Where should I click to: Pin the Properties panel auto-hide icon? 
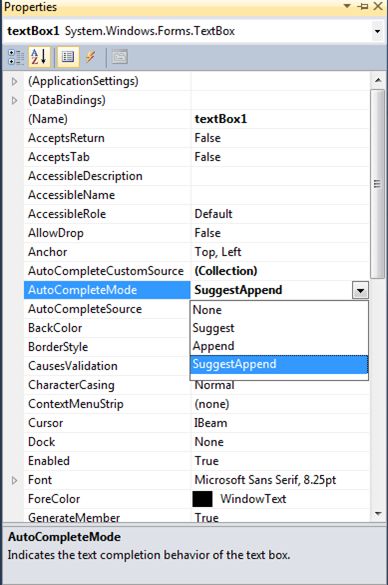[x=363, y=6]
